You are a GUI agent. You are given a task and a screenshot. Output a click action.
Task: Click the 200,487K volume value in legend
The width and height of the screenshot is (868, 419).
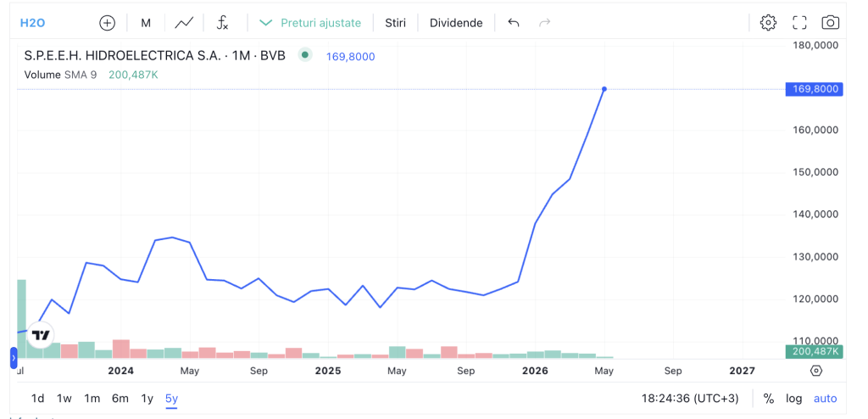(133, 75)
